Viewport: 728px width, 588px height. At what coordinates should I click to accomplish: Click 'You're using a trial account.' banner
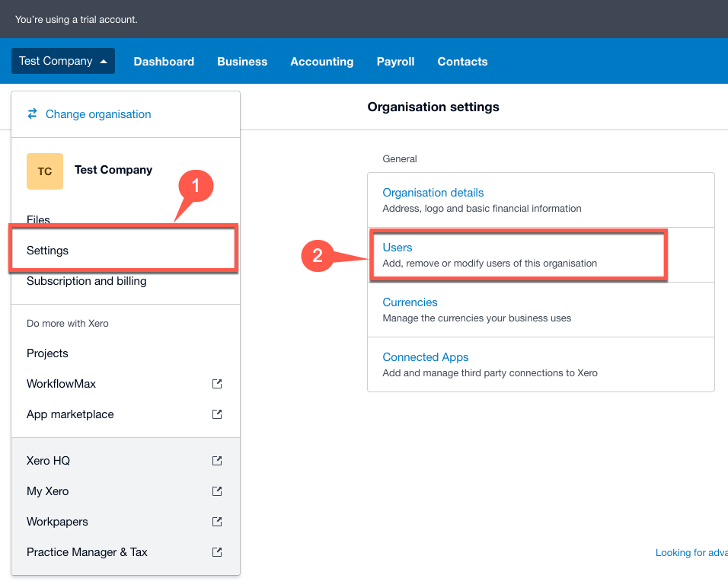76,20
